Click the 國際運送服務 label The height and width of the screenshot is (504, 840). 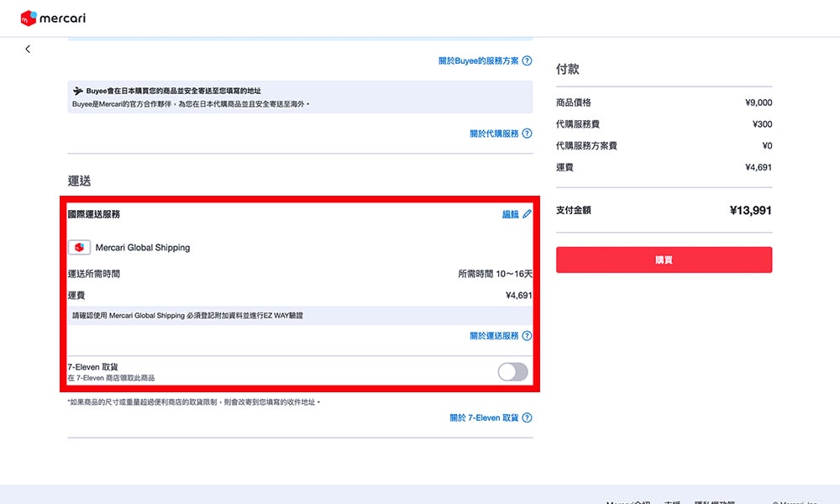(94, 214)
